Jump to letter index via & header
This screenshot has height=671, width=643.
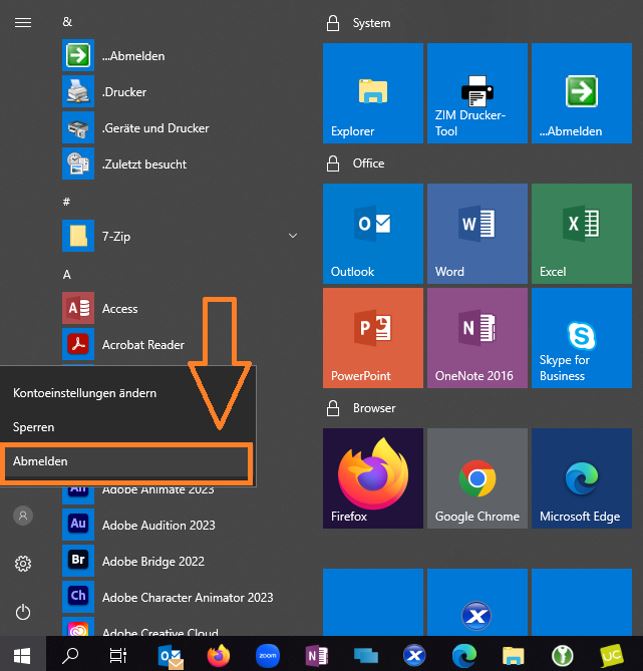click(67, 22)
